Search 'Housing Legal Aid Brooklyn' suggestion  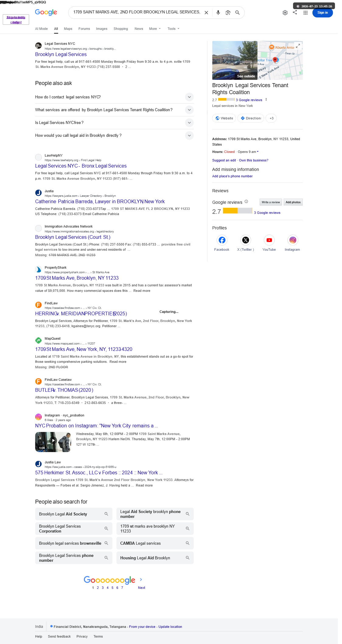pyautogui.click(x=155, y=558)
